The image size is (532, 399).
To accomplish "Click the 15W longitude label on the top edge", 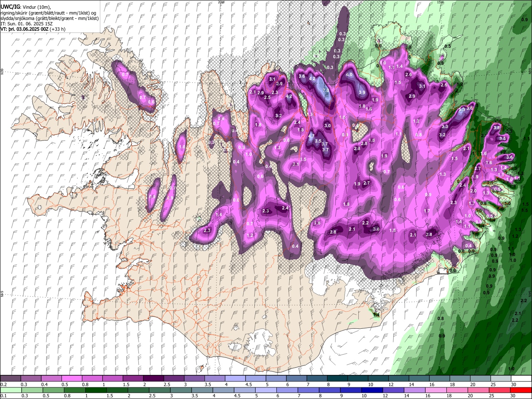I will click(x=440, y=2).
